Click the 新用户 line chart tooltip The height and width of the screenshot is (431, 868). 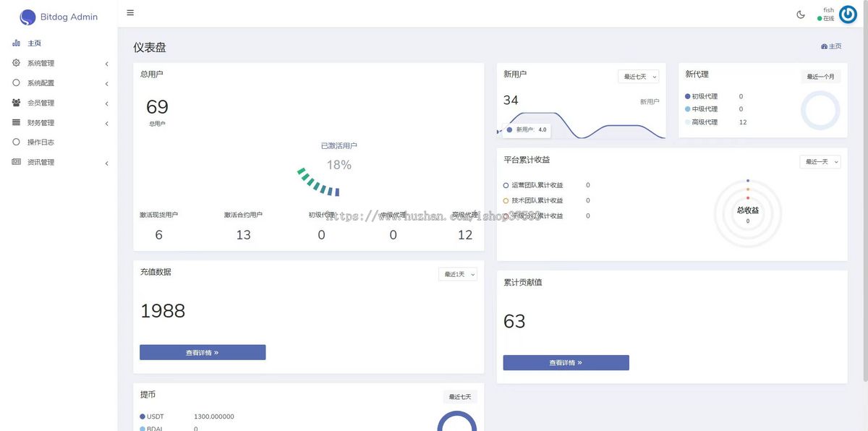click(525, 130)
